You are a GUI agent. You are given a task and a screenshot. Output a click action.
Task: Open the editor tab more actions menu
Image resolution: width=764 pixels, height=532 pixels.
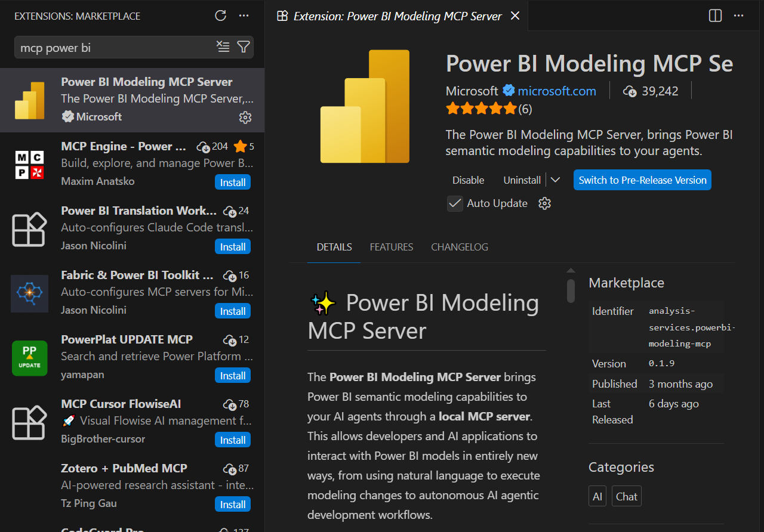[x=739, y=16]
